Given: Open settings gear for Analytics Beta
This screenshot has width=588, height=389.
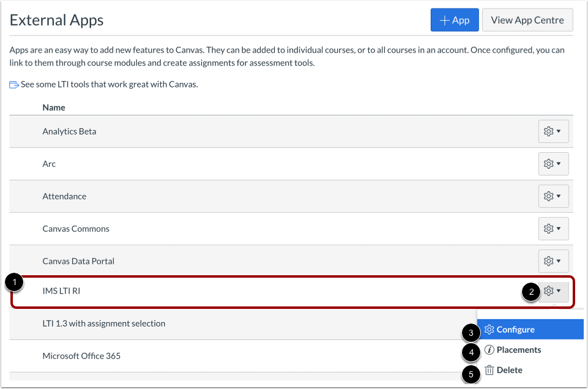Looking at the screenshot, I should [x=553, y=132].
